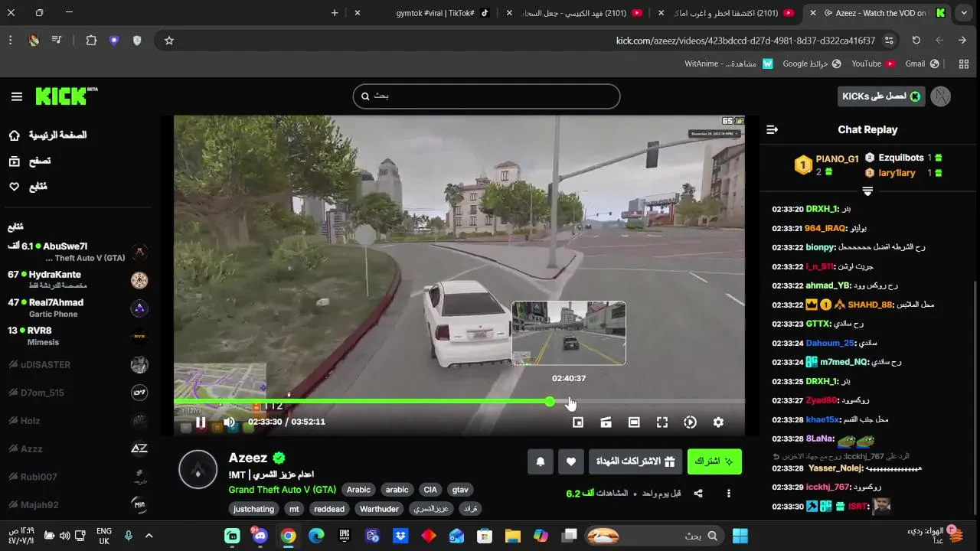Select the gtav tag
Screen dimensions: 980x551
pyautogui.click(x=460, y=490)
